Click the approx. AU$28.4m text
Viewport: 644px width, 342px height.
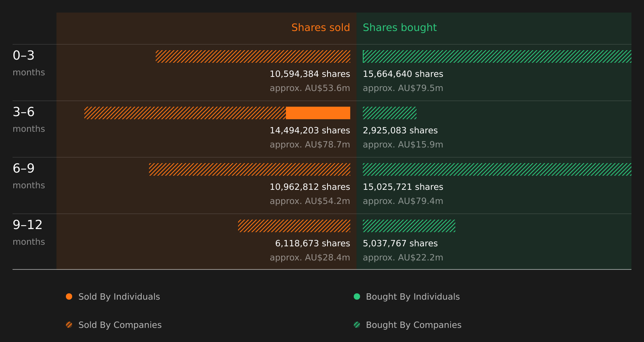coord(310,258)
